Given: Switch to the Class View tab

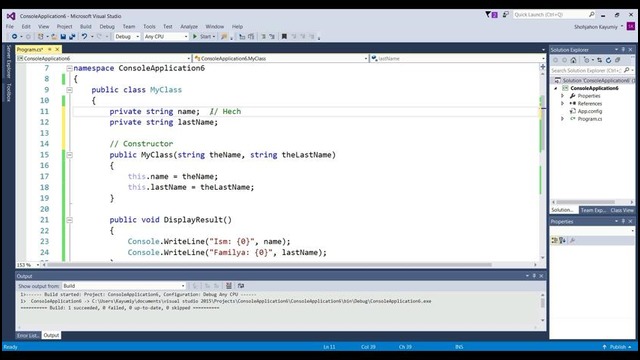Looking at the screenshot, I should coord(622,210).
